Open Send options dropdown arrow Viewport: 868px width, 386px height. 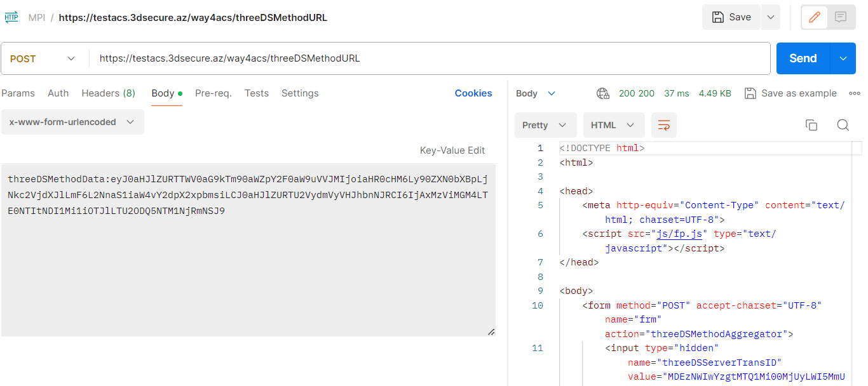click(x=843, y=58)
